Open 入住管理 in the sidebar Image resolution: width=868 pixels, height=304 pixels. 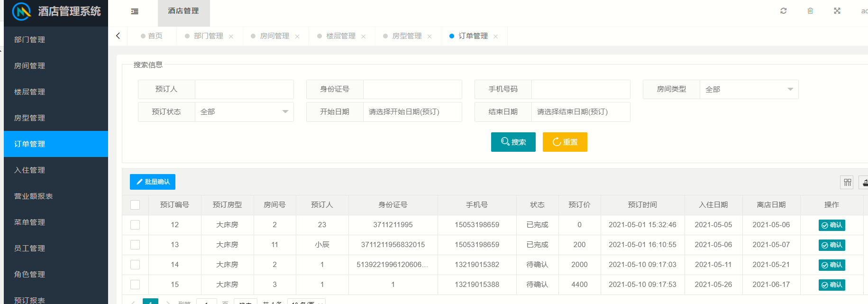[x=56, y=170]
